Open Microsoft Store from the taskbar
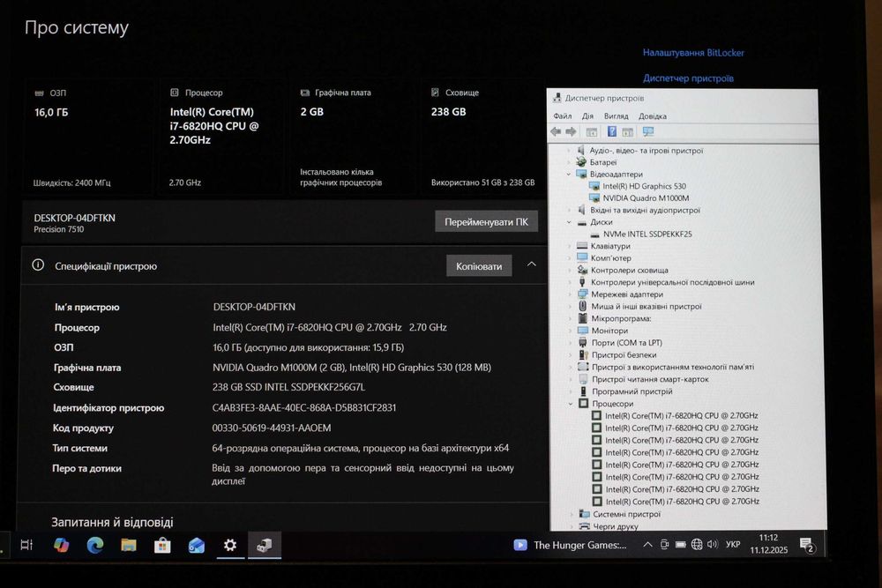The image size is (882, 588). tap(162, 546)
